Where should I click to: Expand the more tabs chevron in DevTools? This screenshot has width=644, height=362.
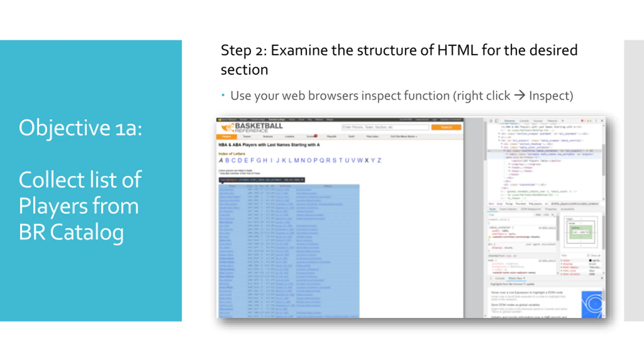click(x=563, y=121)
